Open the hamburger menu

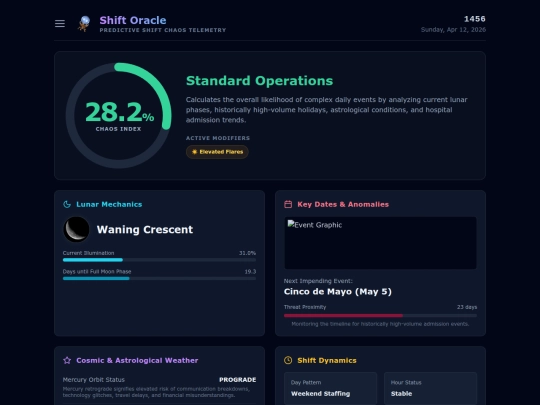pos(60,24)
